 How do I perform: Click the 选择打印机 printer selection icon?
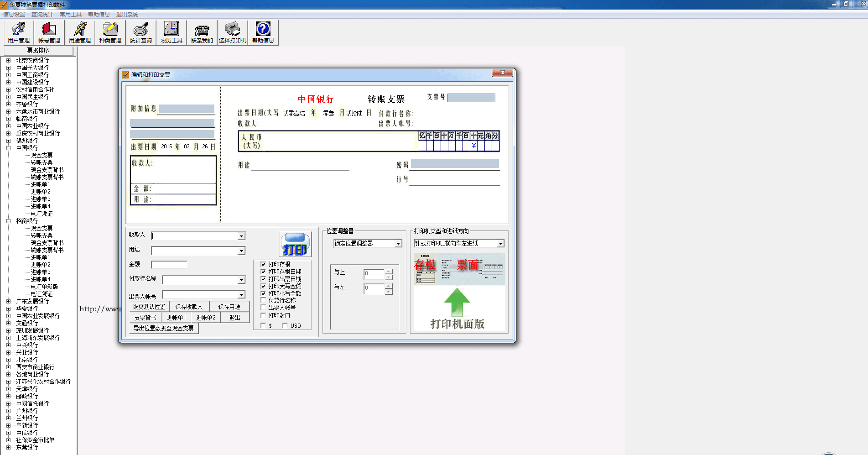point(233,32)
